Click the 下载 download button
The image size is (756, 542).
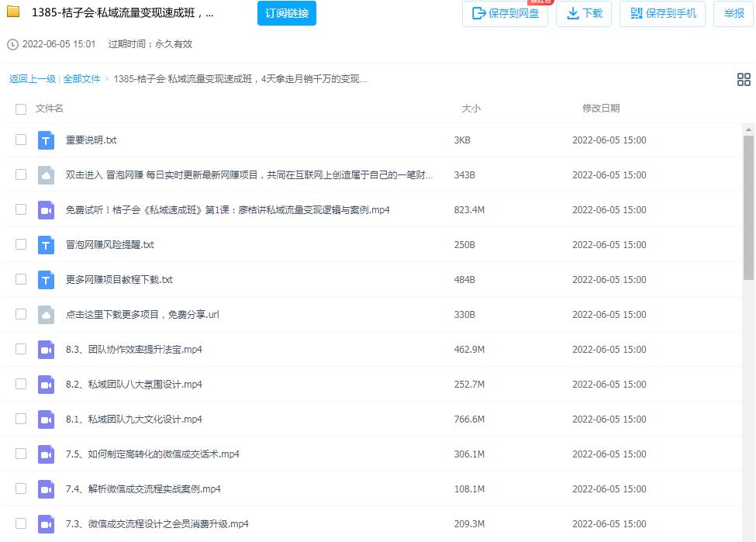click(584, 13)
